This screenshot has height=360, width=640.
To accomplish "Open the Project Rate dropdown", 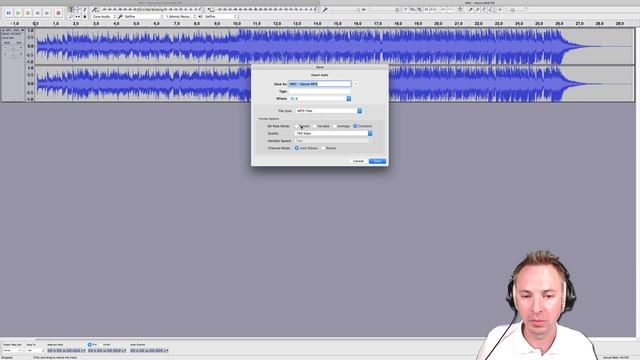I will pos(13,351).
